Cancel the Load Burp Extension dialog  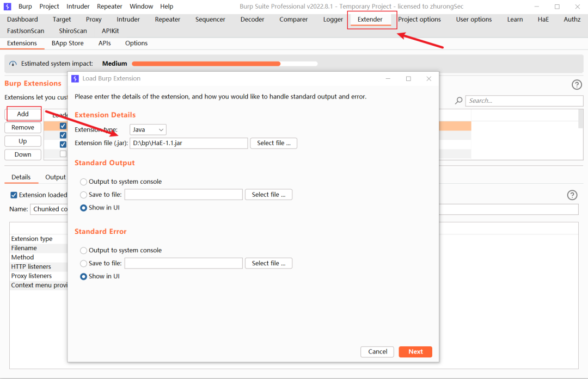377,352
